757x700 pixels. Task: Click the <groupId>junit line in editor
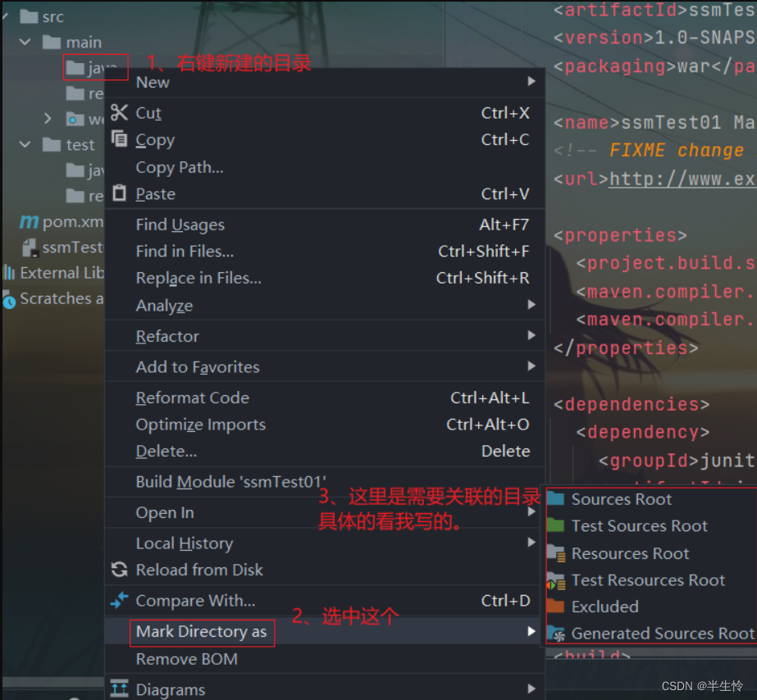pos(677,460)
